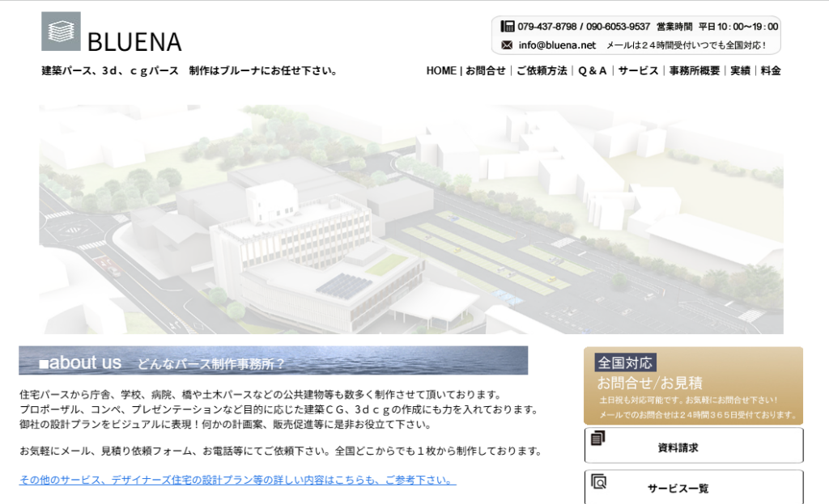View the 料金 pricing page
The width and height of the screenshot is (829, 504).
point(771,71)
